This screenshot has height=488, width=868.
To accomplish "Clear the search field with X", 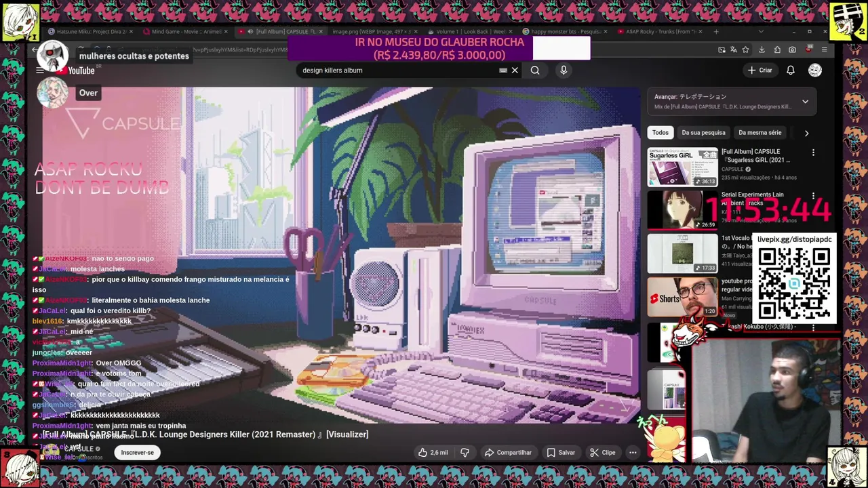I will coord(515,70).
